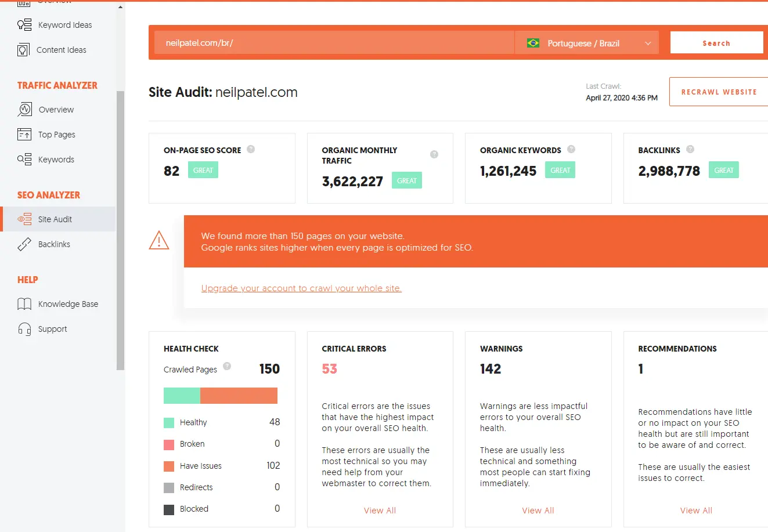The image size is (768, 532).
Task: Click the Keyword Ideas sidebar icon
Action: point(24,25)
